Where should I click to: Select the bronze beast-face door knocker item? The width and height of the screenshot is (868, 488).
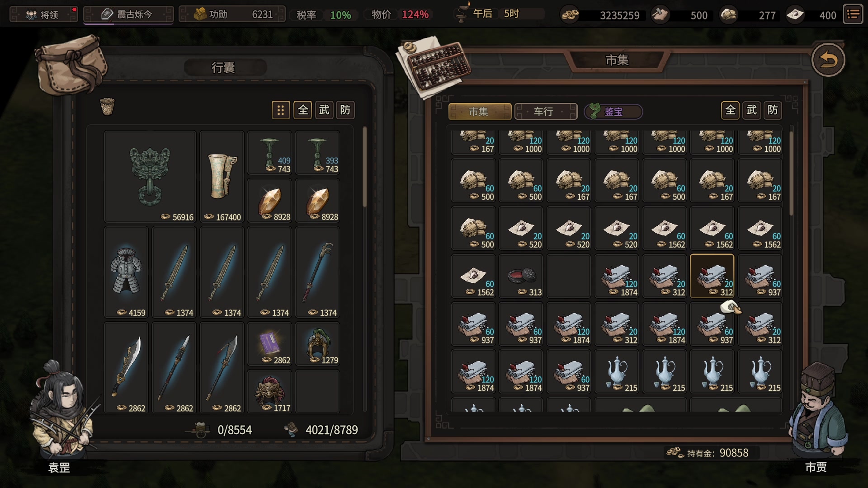(x=150, y=177)
